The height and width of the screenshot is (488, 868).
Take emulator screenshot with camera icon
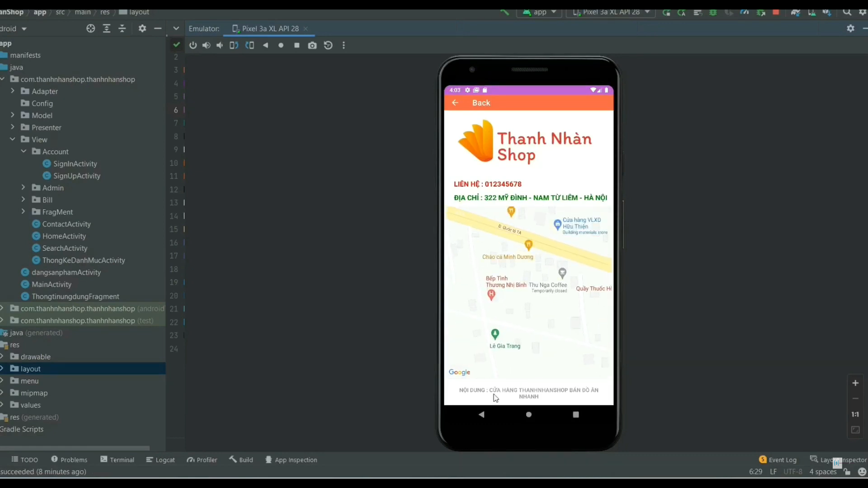[x=312, y=45]
